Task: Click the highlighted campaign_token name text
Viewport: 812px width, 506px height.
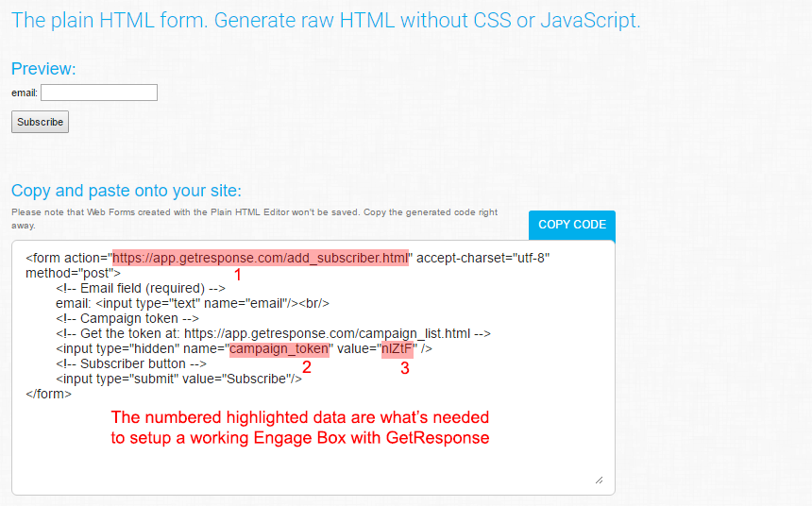Action: pyautogui.click(x=279, y=348)
